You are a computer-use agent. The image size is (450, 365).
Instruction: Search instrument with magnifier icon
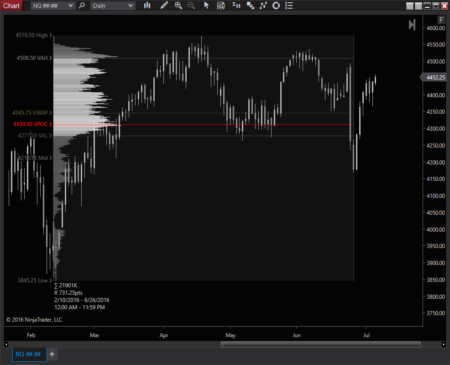click(82, 6)
